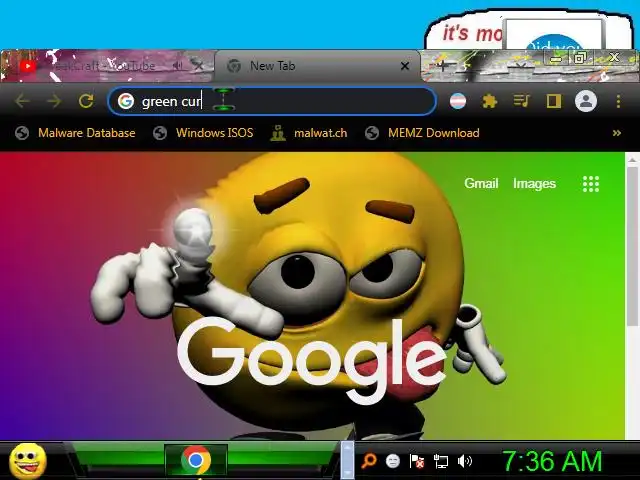Viewport: 640px width, 480px height.
Task: Click the browser forward arrow
Action: [54, 101]
